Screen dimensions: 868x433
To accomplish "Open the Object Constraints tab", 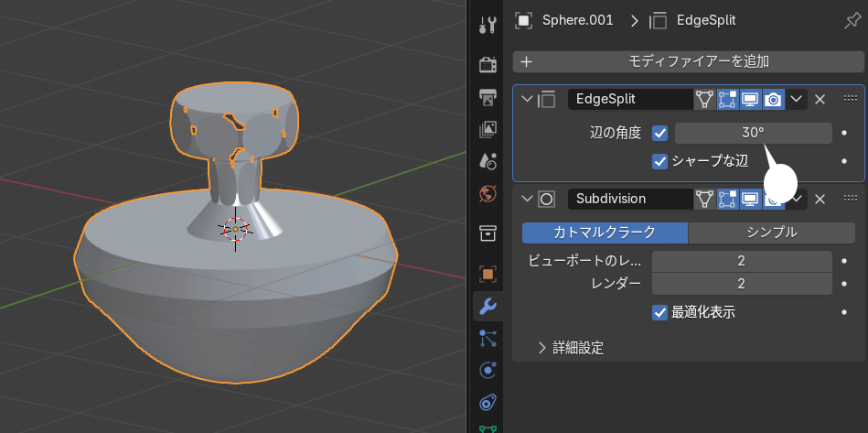I will (488, 402).
